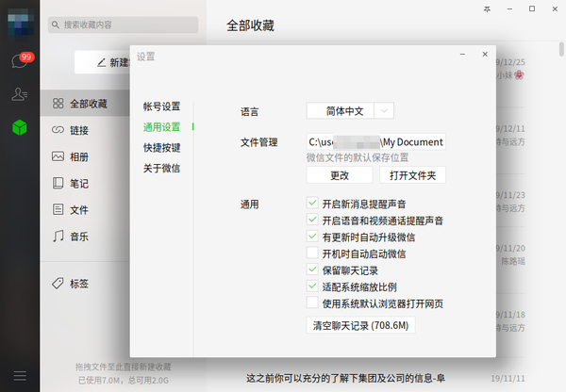Click 清空聊天记录 (708.6M) button
Image resolution: width=566 pixels, height=392 pixels.
pyautogui.click(x=360, y=325)
